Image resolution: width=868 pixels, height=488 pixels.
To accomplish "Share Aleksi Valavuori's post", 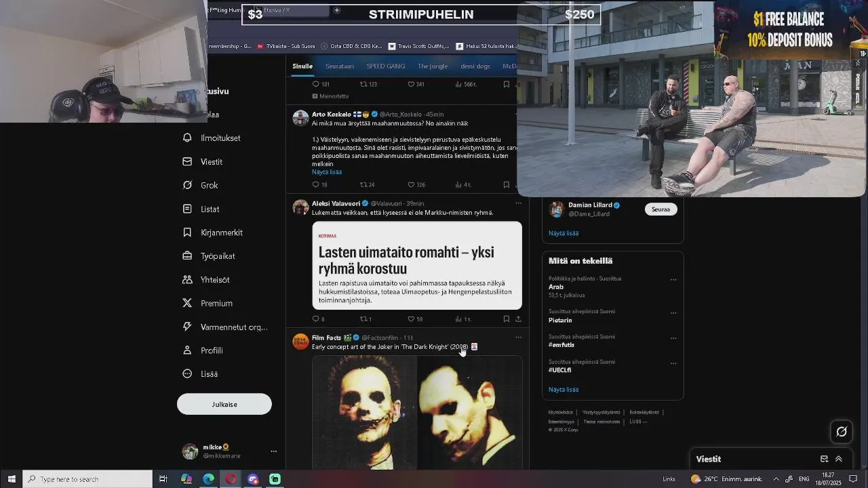I will 518,319.
